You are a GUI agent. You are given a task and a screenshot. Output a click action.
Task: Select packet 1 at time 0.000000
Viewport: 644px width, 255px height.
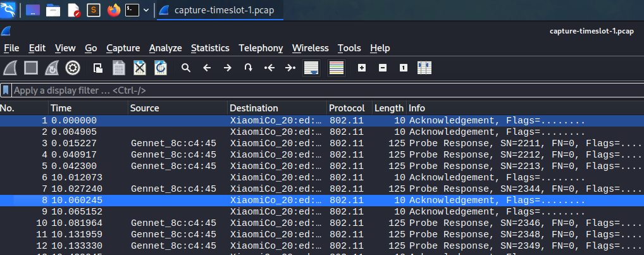tap(322, 121)
